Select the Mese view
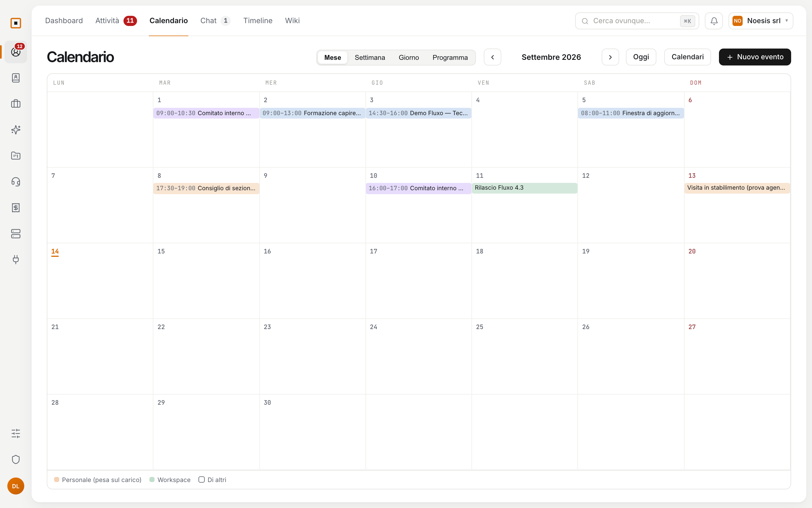812x508 pixels. click(x=332, y=58)
